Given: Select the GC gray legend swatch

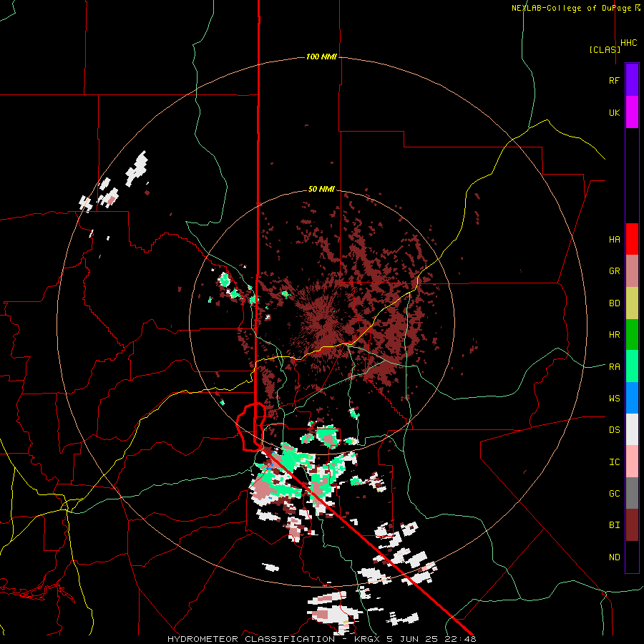Looking at the screenshot, I should tap(632, 493).
